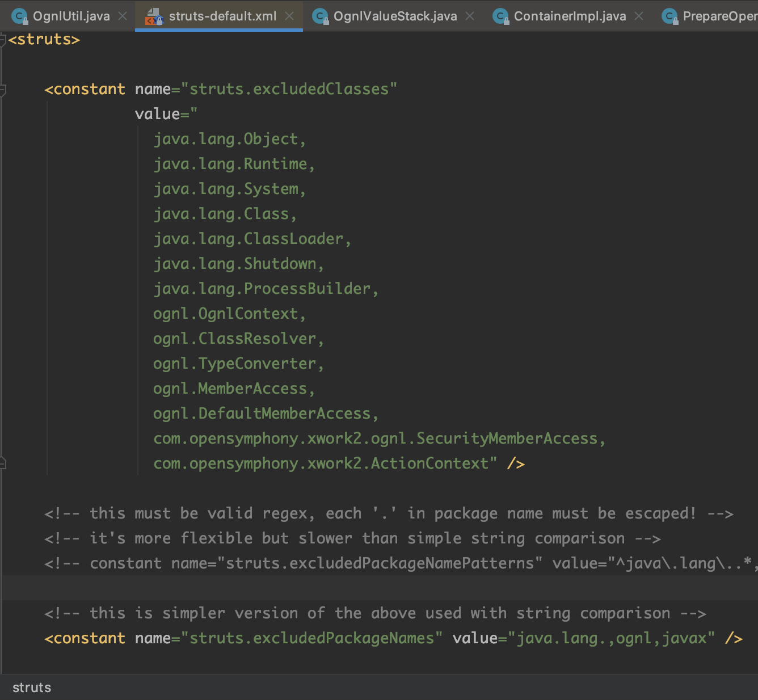Click the "ognl.ClassResolver," line
This screenshot has height=700, width=758.
click(239, 339)
